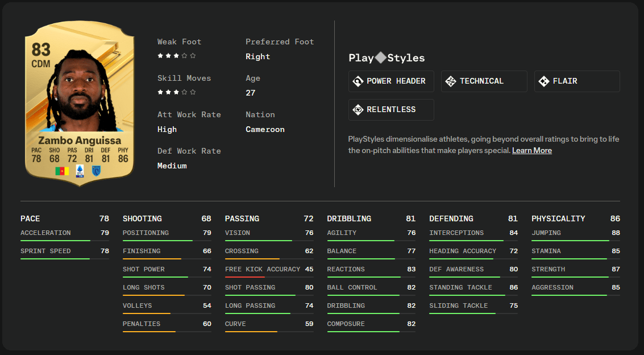Viewport: 644px width, 355px height.
Task: Click the POSITIONING stat label
Action: [146, 233]
